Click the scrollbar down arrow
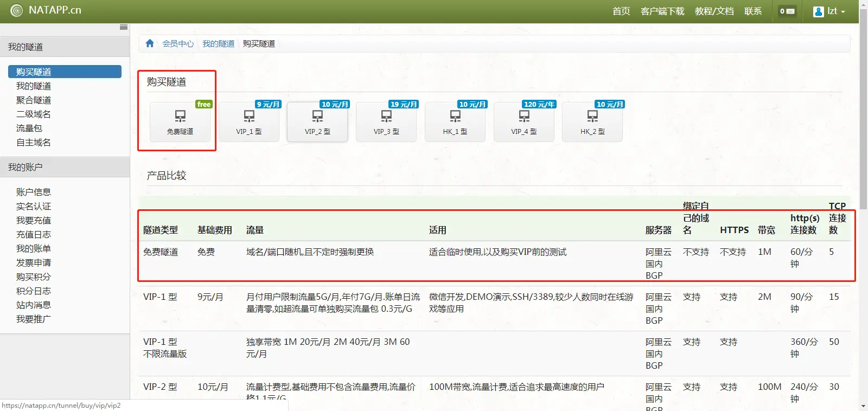This screenshot has height=411, width=868. [863, 406]
